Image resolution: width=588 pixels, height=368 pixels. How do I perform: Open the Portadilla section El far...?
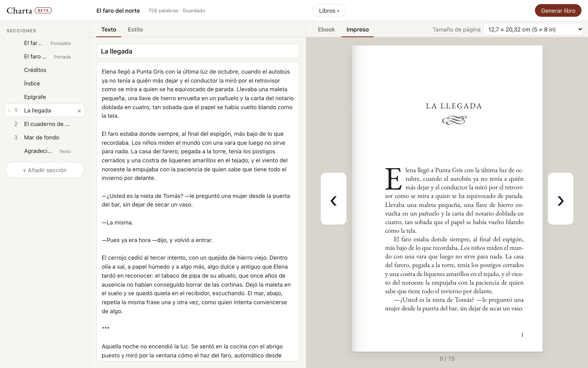(x=45, y=43)
